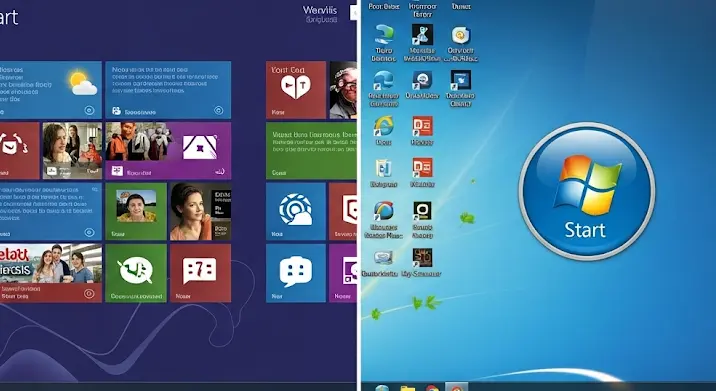Screen dimensions: 716x391
Task: Open the red Office shortcut beside Internet Explorer
Action: point(422,130)
